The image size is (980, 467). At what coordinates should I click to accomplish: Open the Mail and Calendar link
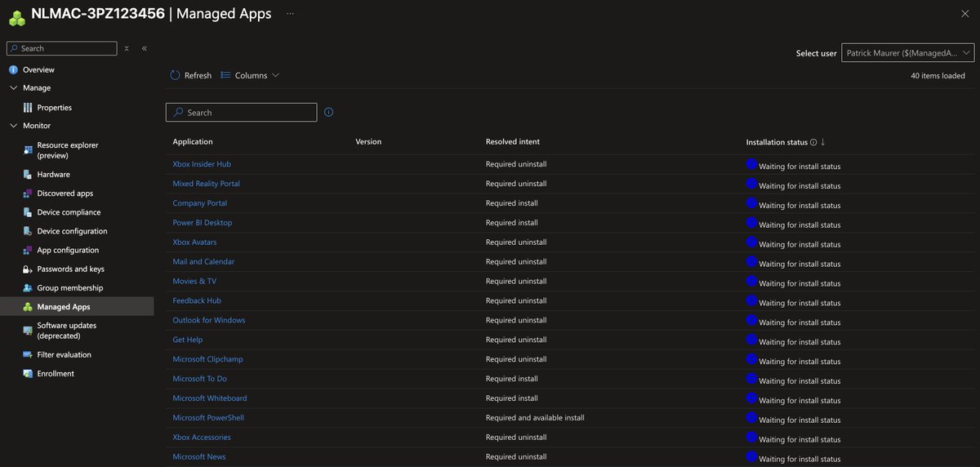pyautogui.click(x=203, y=262)
